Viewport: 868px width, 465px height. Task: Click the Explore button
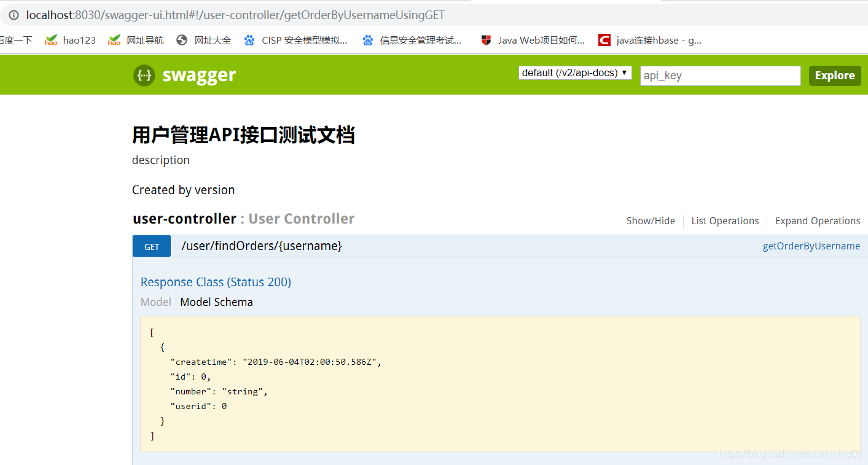(x=835, y=76)
